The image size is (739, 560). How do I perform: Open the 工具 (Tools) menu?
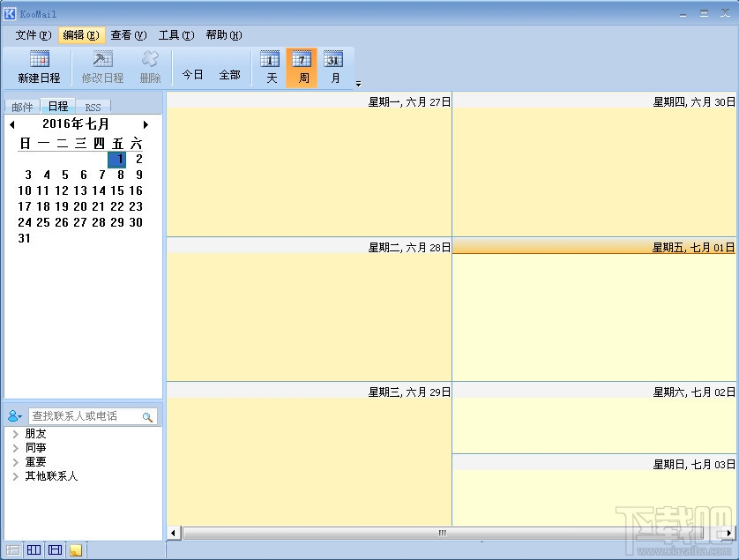(175, 35)
